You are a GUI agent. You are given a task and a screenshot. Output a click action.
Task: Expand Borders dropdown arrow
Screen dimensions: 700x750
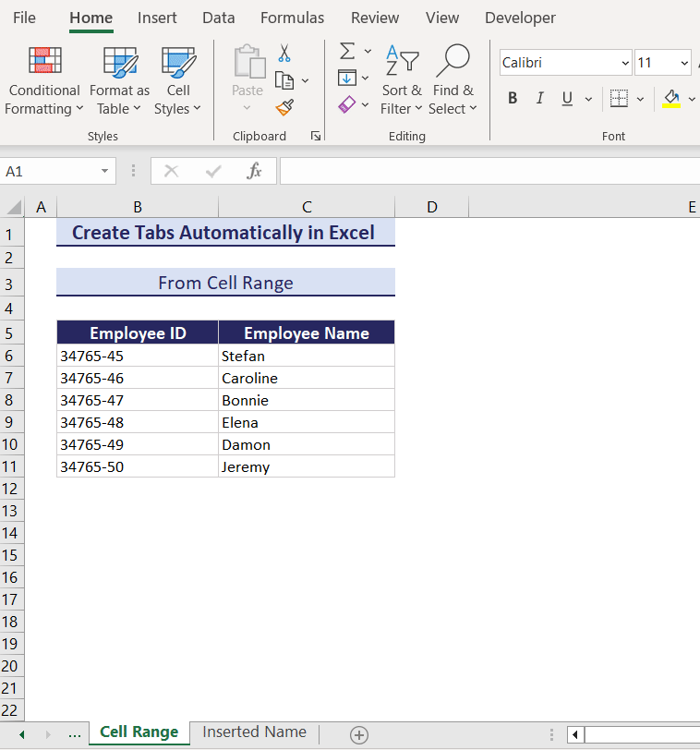(x=640, y=99)
